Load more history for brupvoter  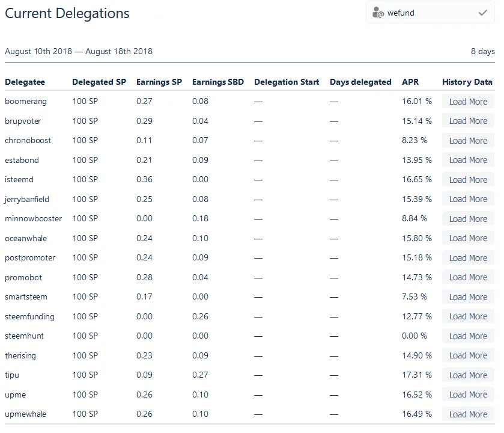468,121
